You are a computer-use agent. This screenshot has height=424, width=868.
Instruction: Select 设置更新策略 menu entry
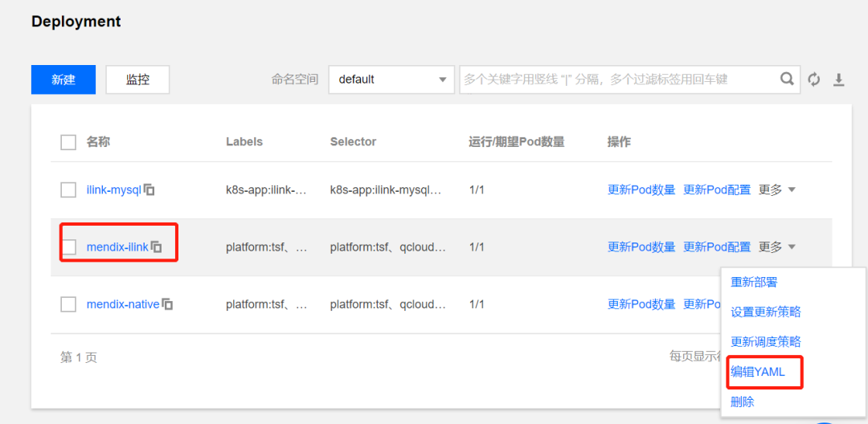(765, 312)
